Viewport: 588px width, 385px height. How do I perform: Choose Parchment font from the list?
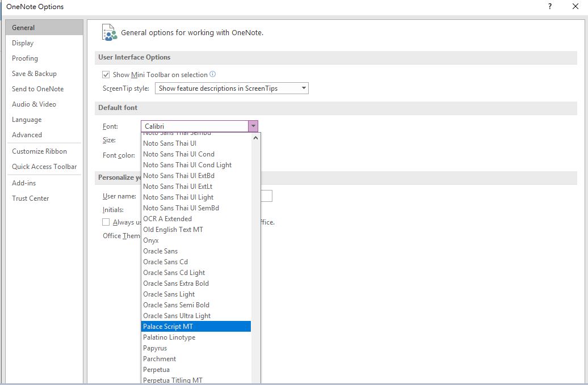196,359
